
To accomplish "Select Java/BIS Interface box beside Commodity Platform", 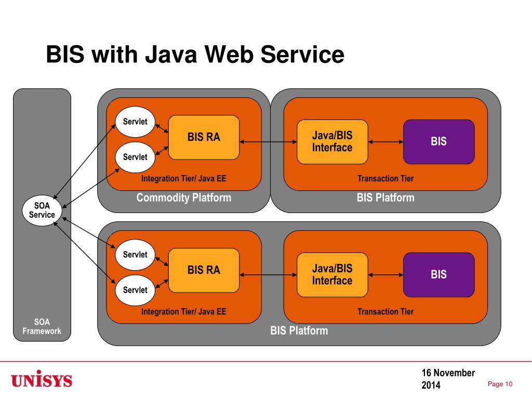I will point(332,141).
